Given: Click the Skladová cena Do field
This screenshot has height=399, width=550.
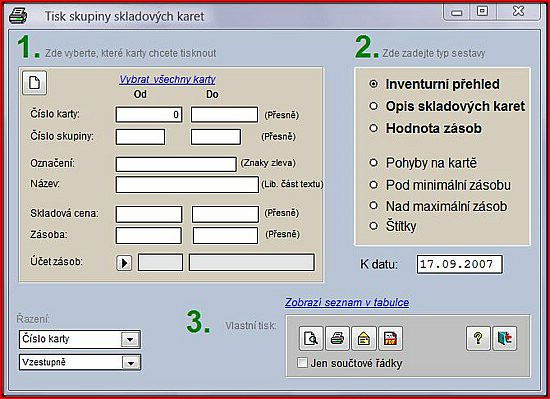Looking at the screenshot, I should tap(225, 214).
